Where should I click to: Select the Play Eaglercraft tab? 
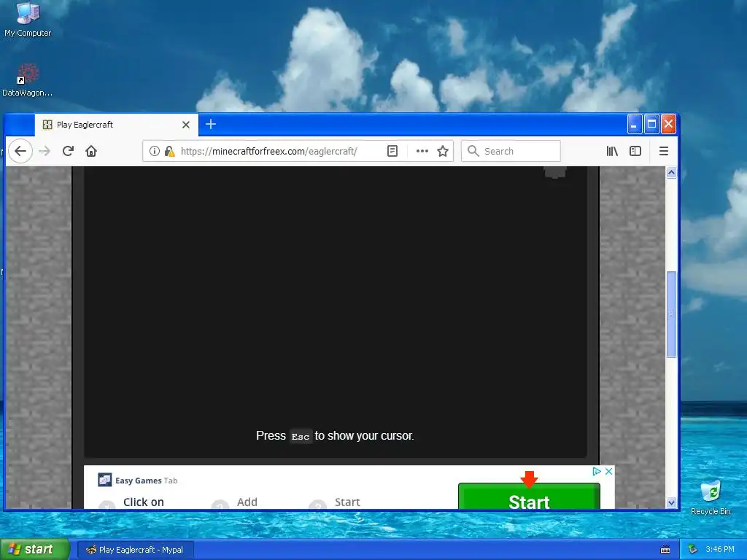117,125
